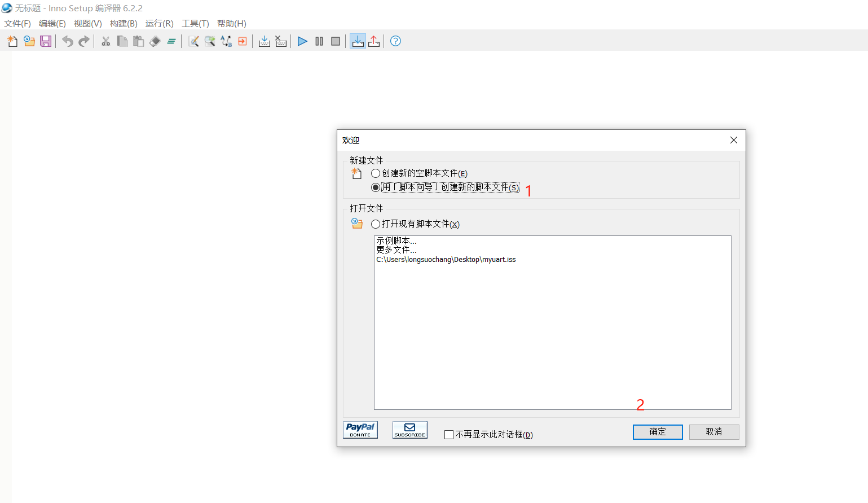Click the orange arrow Go-to icon

tap(243, 41)
